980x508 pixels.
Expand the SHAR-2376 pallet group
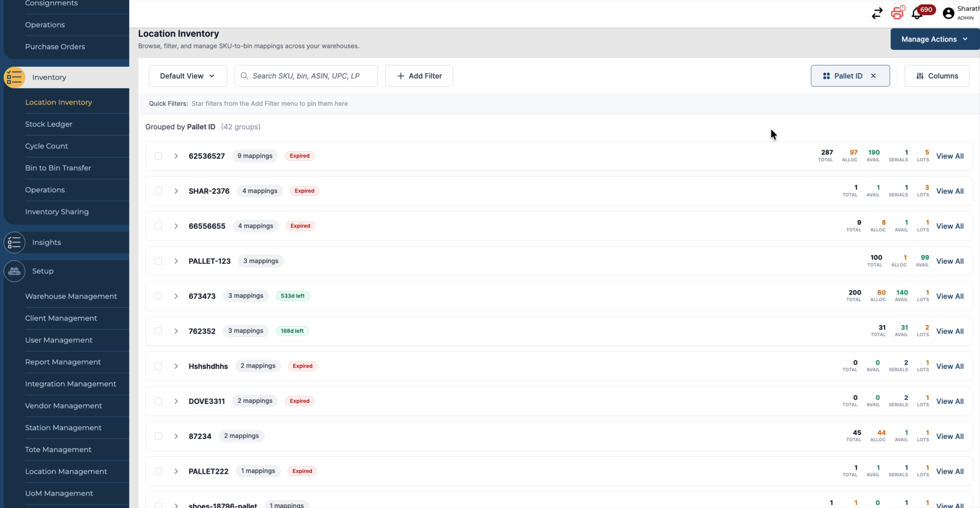point(176,191)
